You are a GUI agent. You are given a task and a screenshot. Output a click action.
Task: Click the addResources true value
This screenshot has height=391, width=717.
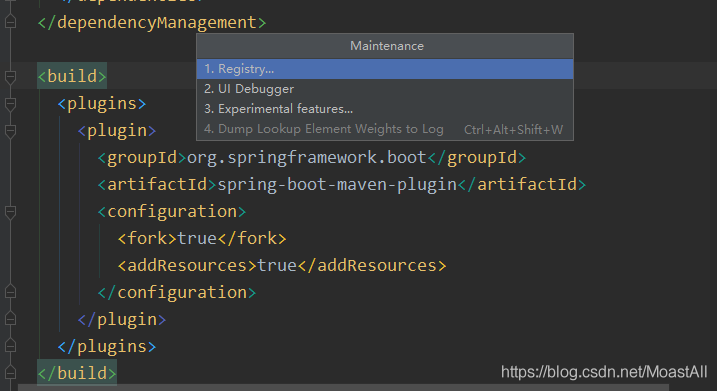point(277,265)
